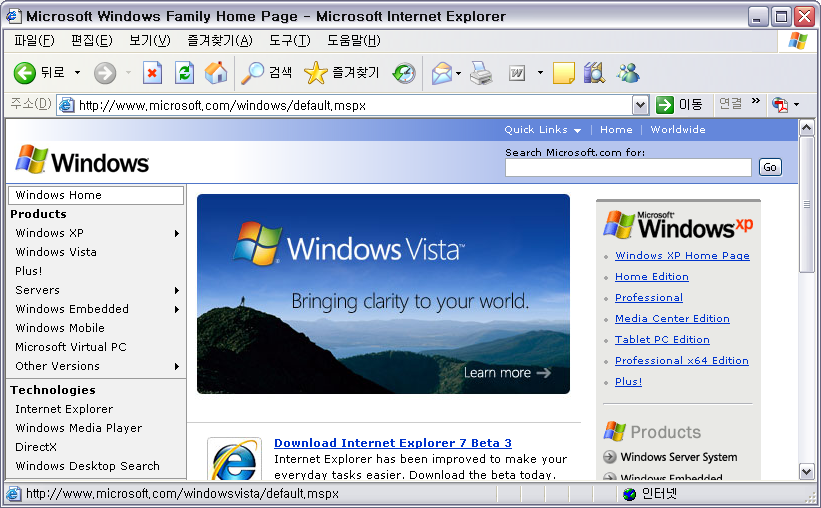821x508 pixels.
Task: Click the Windows logo in page header
Action: pyautogui.click(x=82, y=160)
